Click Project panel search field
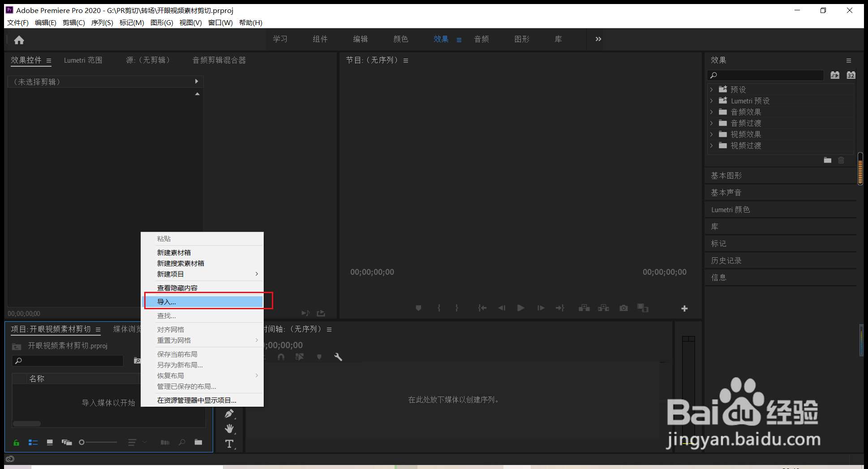 [x=68, y=361]
